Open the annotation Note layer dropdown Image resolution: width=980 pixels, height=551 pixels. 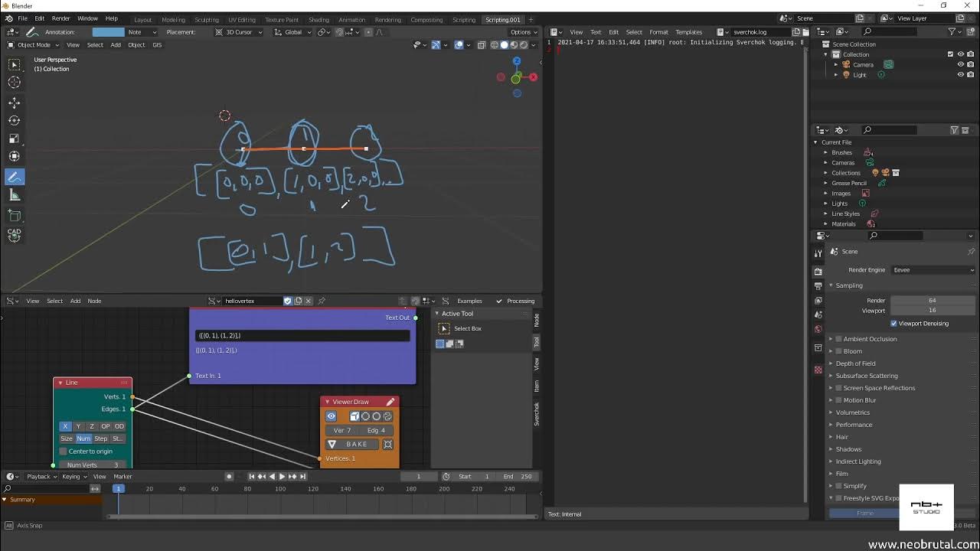[142, 32]
